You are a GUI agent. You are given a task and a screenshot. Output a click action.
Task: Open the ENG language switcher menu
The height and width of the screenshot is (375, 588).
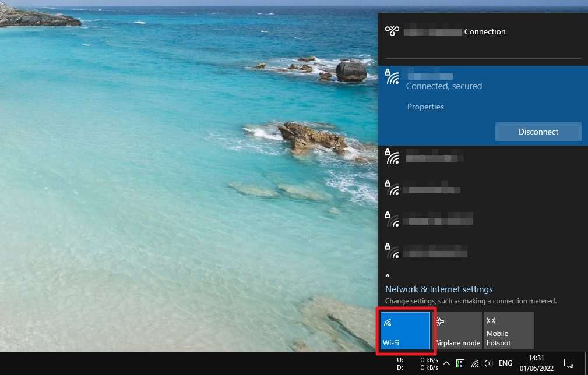(x=505, y=363)
